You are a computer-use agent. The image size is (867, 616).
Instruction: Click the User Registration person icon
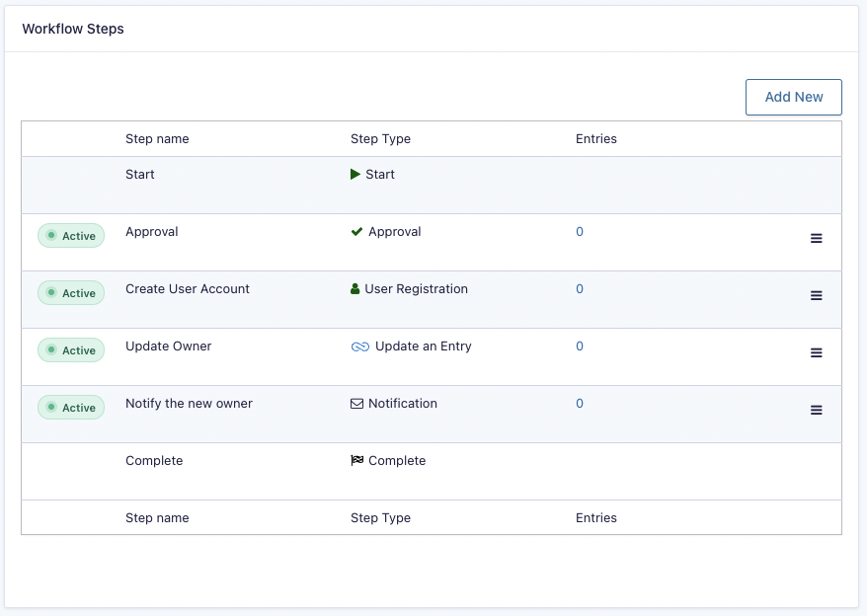[x=355, y=289]
